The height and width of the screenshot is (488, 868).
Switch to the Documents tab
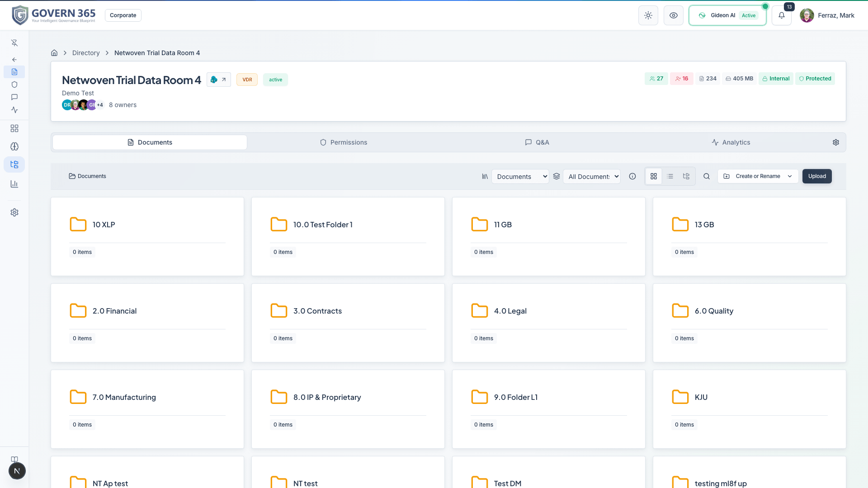tap(150, 142)
